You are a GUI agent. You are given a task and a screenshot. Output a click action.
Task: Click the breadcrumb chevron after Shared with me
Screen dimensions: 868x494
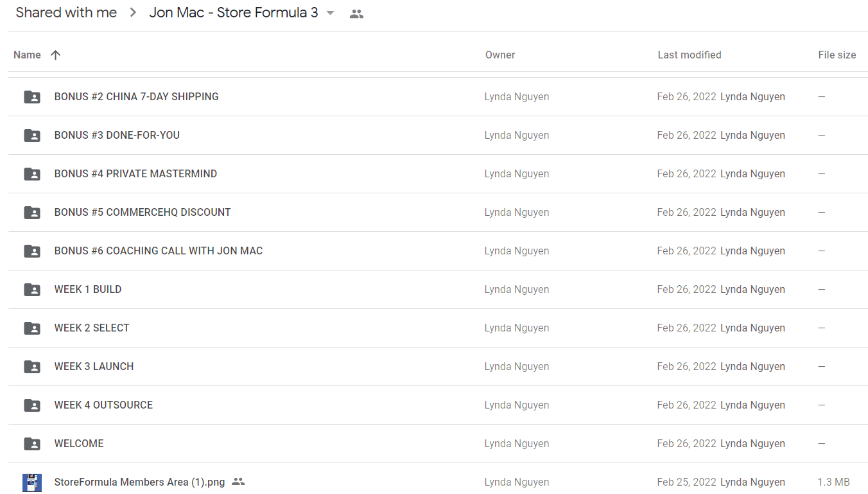point(133,13)
